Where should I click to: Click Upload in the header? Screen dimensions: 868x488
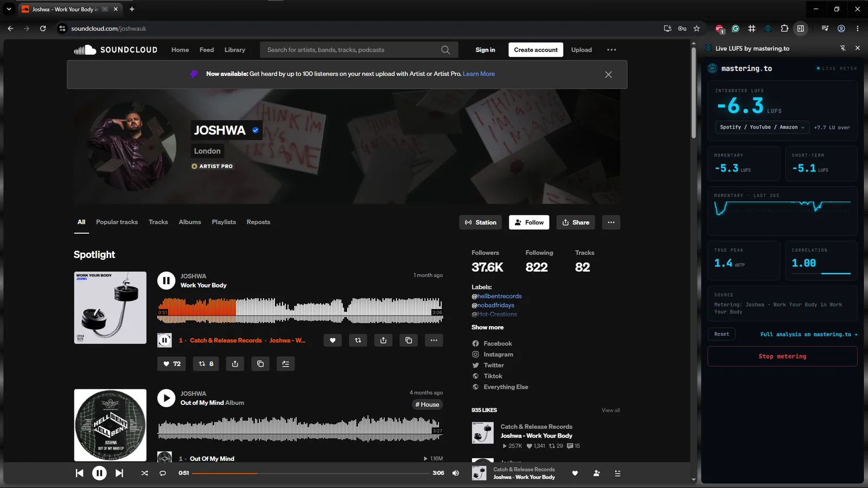point(582,50)
